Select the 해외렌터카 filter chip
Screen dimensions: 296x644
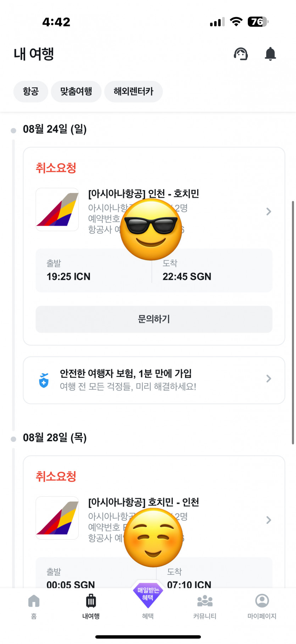coord(133,92)
